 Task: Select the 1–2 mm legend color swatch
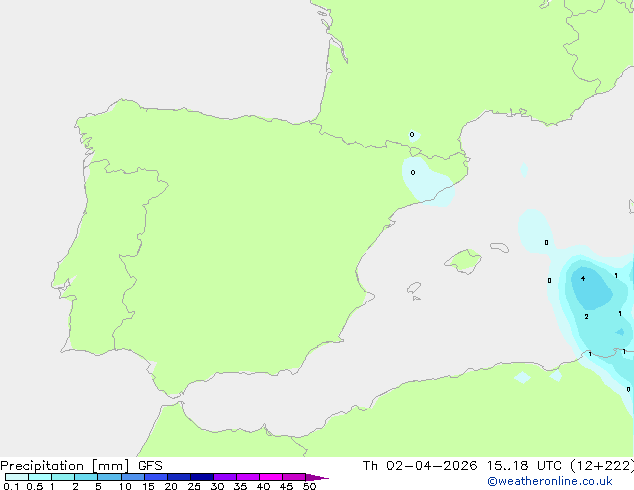tap(63, 477)
